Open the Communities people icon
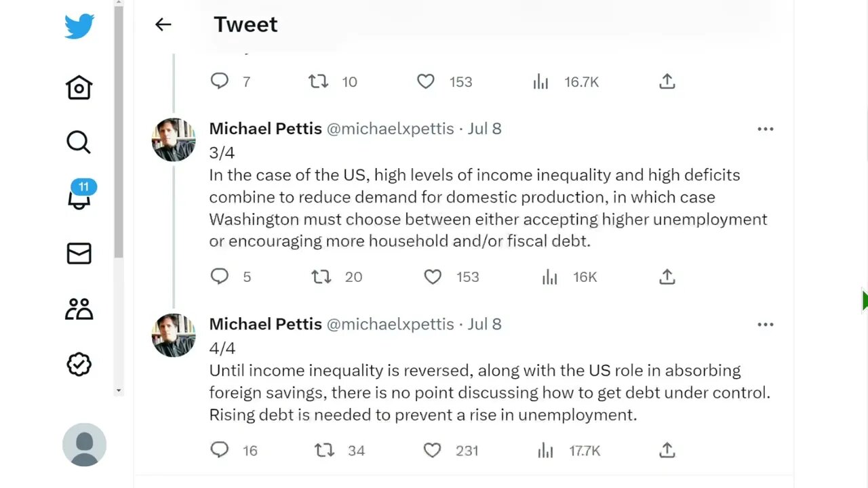The height and width of the screenshot is (488, 868). (x=79, y=309)
